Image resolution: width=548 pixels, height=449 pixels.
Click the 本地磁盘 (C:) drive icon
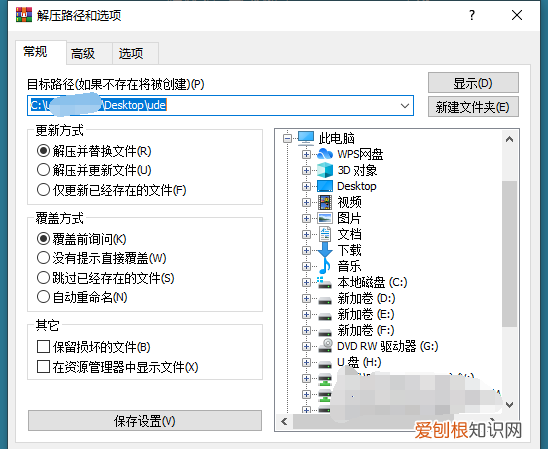pos(325,283)
